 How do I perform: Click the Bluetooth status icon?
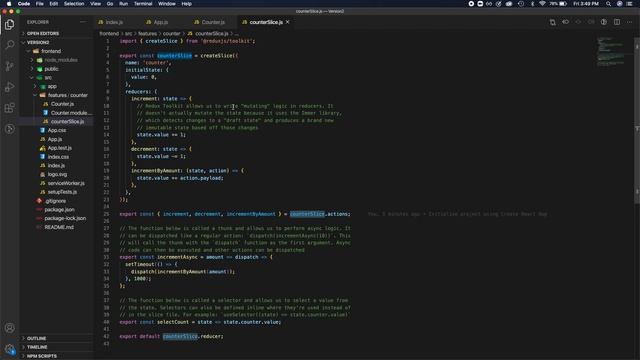pyautogui.click(x=532, y=4)
